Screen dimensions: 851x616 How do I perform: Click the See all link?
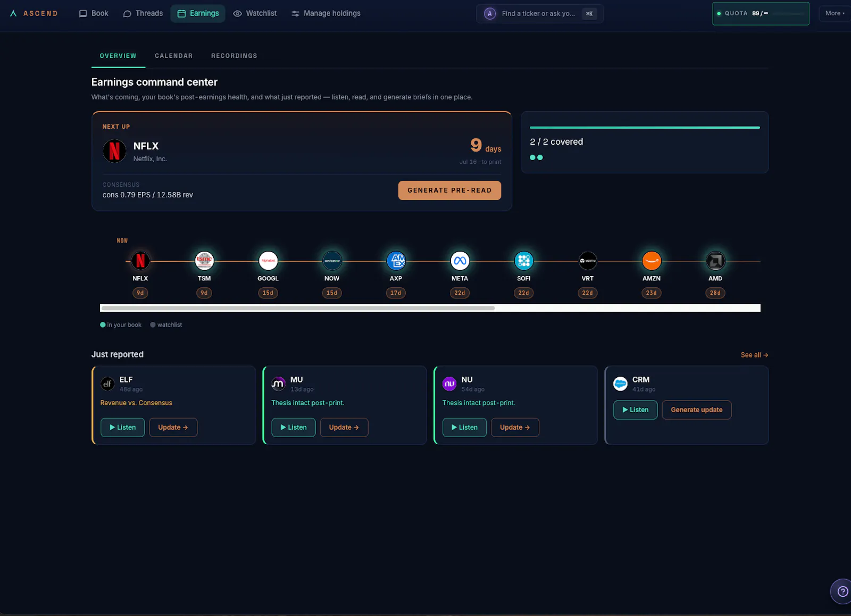point(754,355)
